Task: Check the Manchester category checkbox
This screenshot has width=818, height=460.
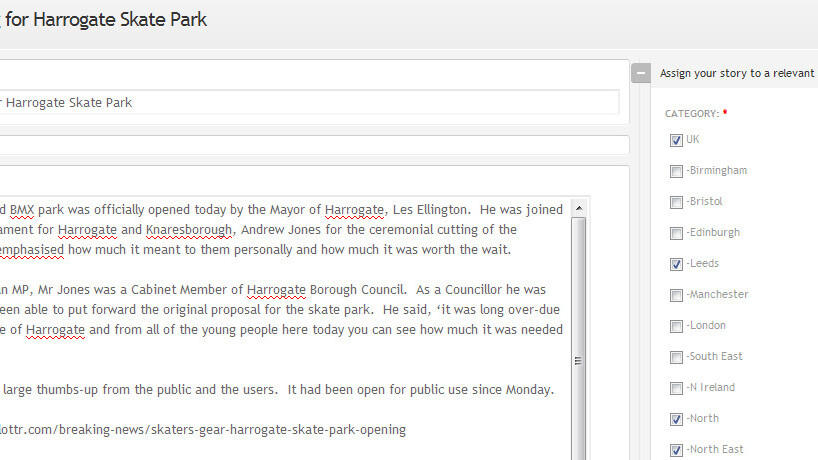Action: 677,295
